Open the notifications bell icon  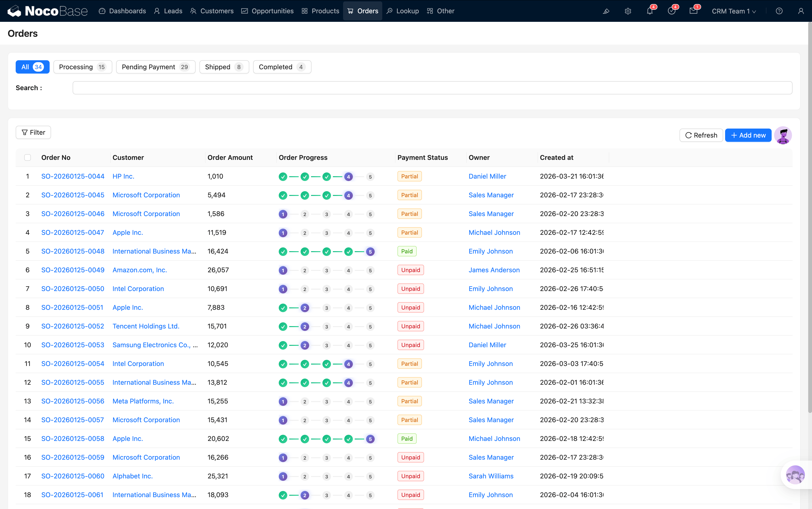pyautogui.click(x=650, y=11)
